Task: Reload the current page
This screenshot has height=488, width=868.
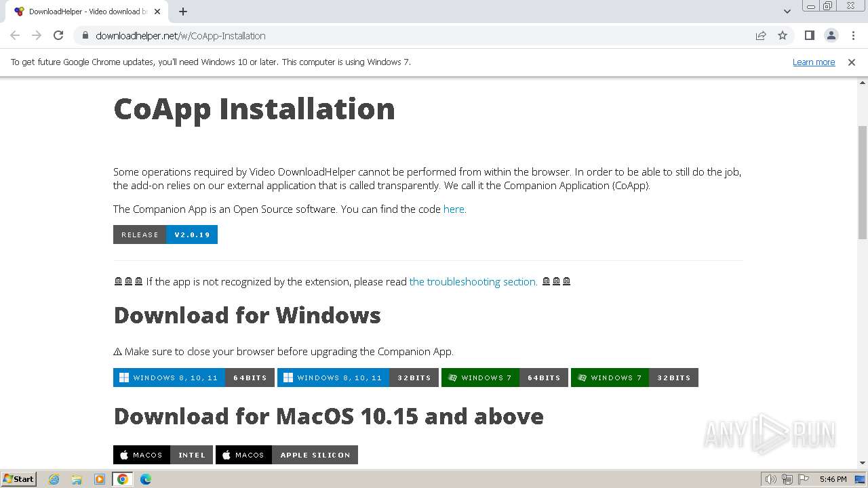Action: (58, 35)
